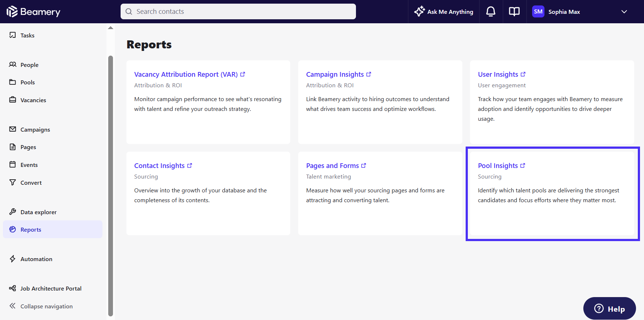Click the Ask Me Anything sparkle icon
Viewport: 644px width, 320px height.
419,11
